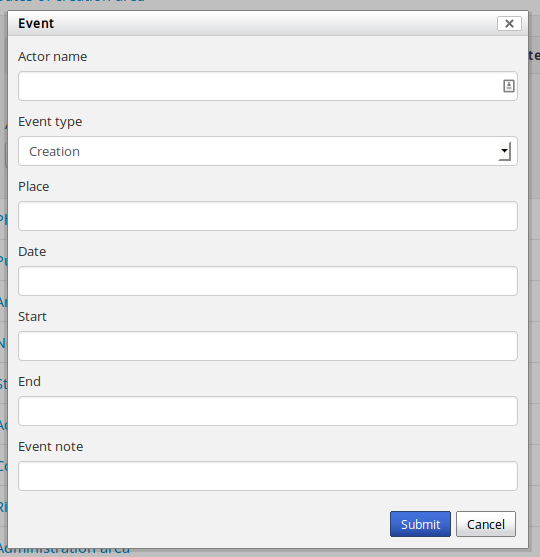Click the arrow on the Event type combo box
540x557 pixels.
click(504, 151)
